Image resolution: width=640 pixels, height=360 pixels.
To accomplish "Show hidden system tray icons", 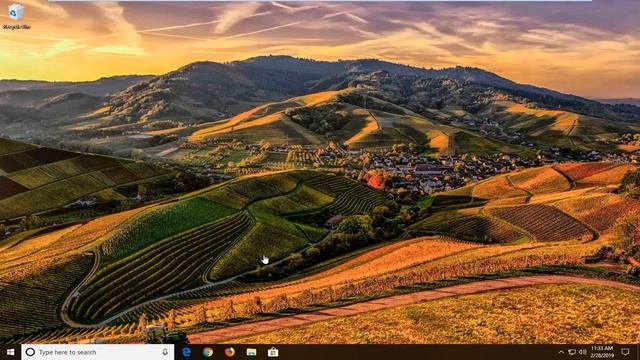I will pyautogui.click(x=561, y=352).
